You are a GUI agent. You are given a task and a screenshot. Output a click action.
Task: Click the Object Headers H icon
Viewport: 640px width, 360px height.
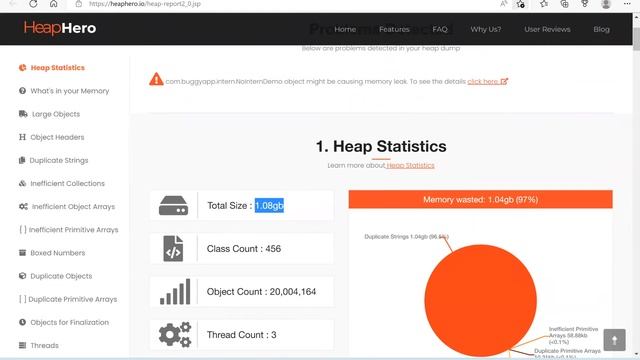point(22,137)
